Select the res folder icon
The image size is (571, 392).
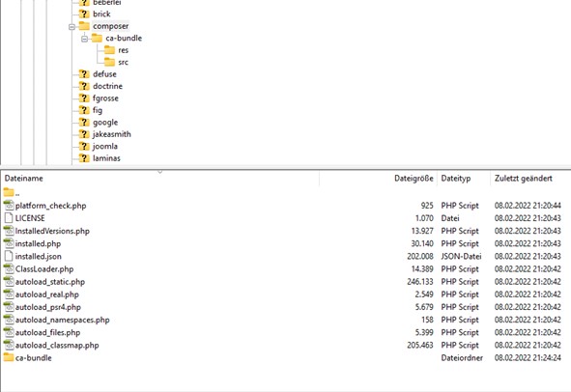tap(109, 50)
